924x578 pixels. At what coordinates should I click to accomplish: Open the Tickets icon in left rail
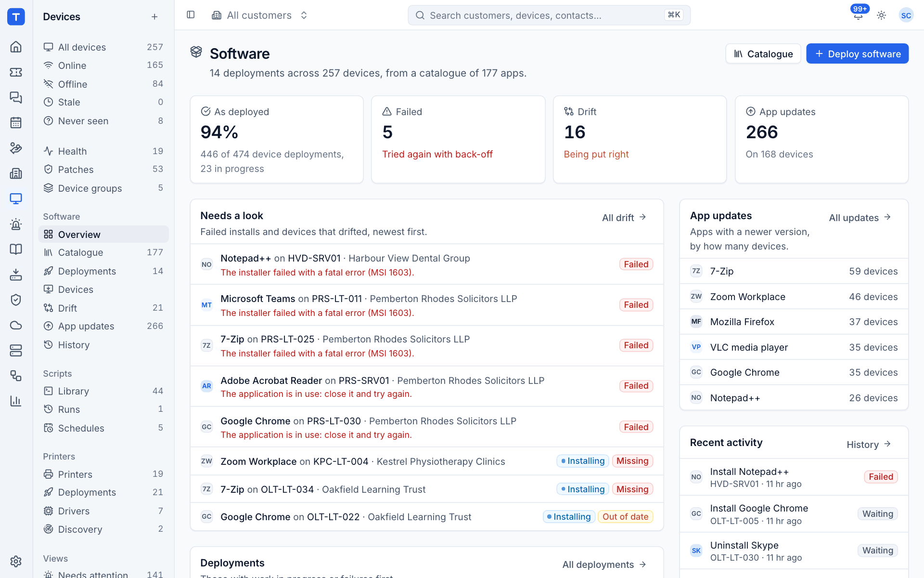[16, 72]
